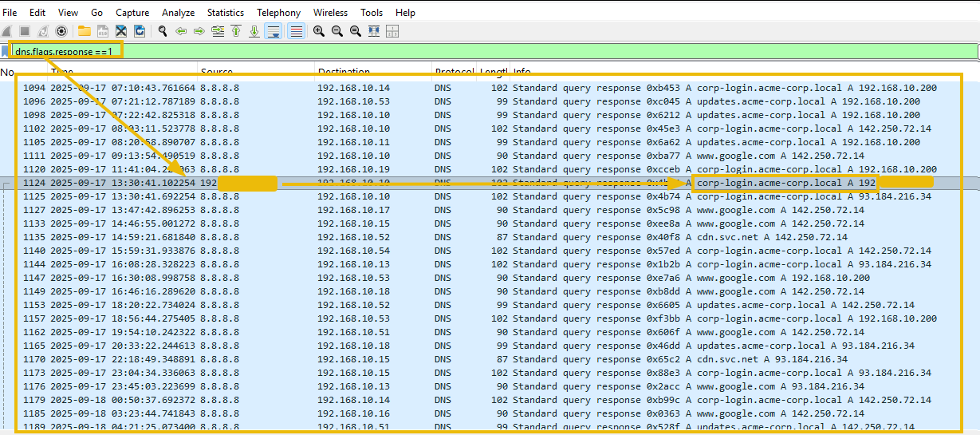Click the display filter bookmark icon
The width and height of the screenshot is (980, 435).
click(5, 51)
